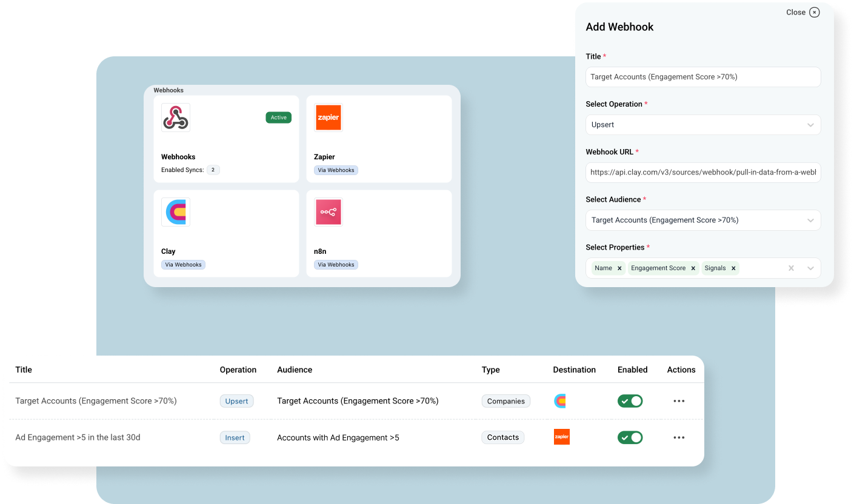The image size is (854, 504).
Task: Click the Title input field in Add Webhook
Action: [x=703, y=77]
